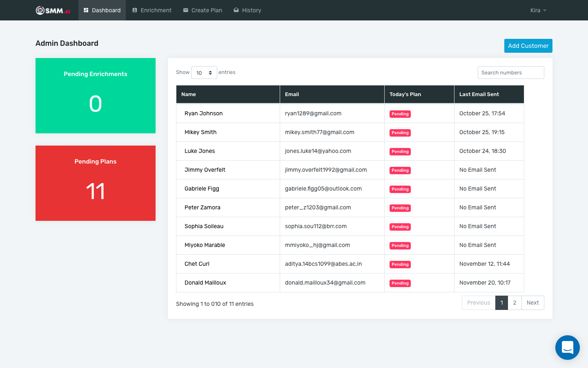Sort by Last Email Sent header
The image size is (588, 368).
coord(489,94)
